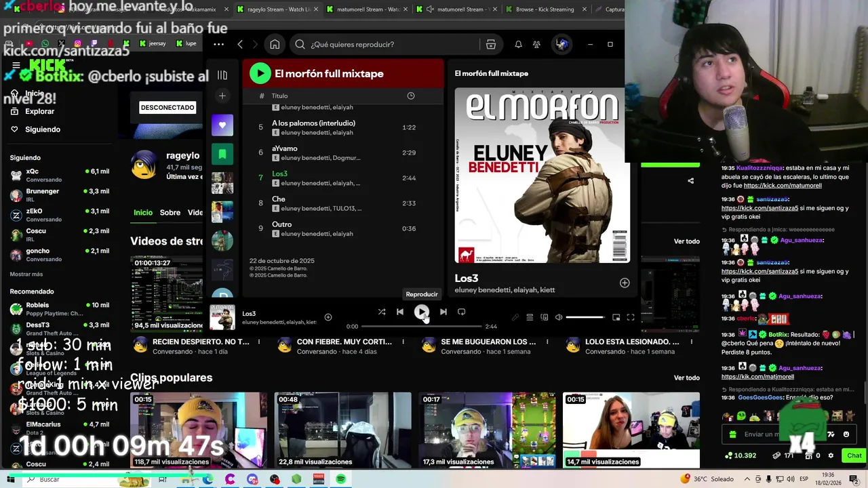Adjust the Spotify volume slider
Image resolution: width=868 pixels, height=488 pixels.
click(585, 317)
